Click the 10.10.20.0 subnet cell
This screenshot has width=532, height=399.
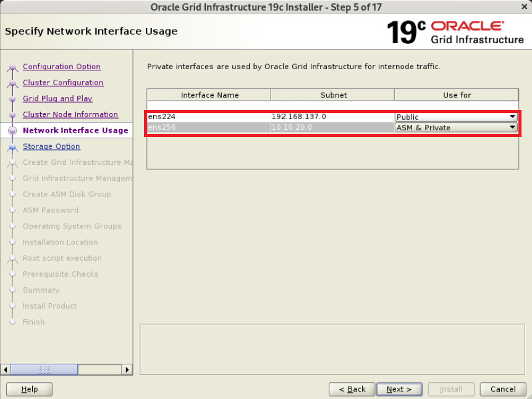332,128
